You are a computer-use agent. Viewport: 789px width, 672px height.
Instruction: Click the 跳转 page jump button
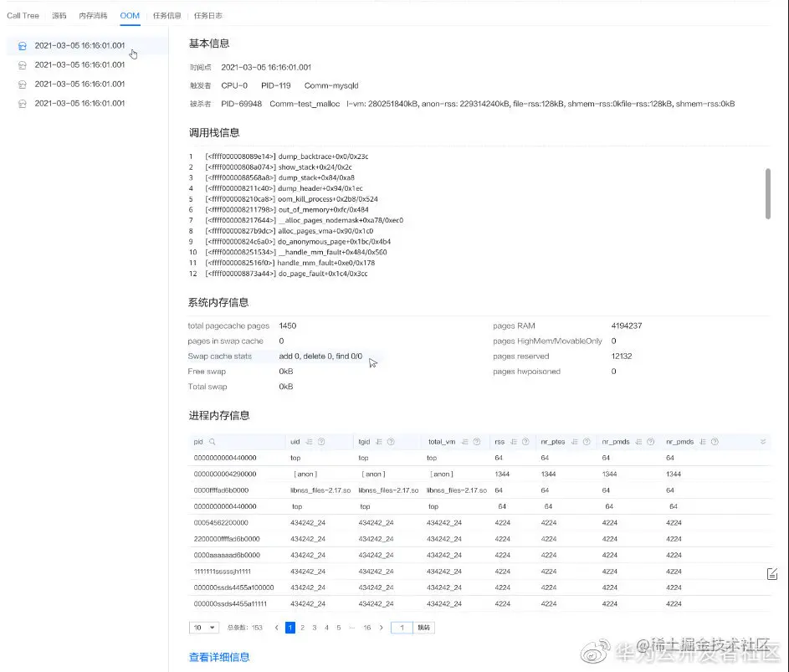pyautogui.click(x=424, y=628)
